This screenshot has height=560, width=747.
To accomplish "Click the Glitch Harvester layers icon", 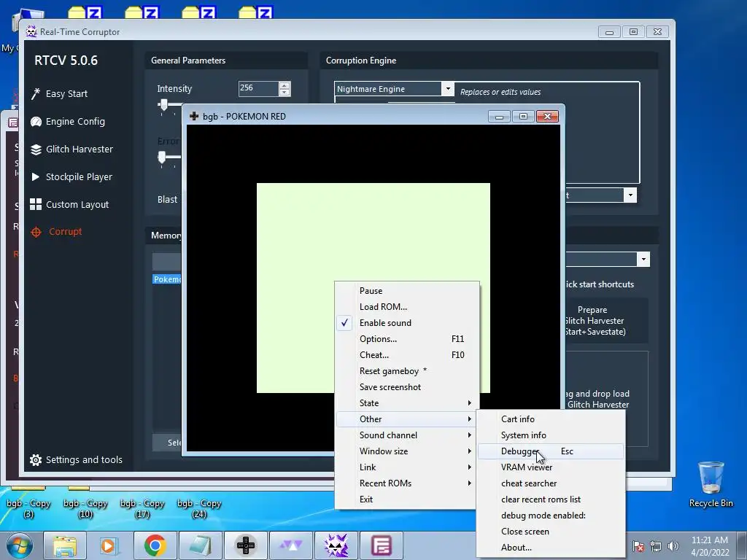I will 36,149.
